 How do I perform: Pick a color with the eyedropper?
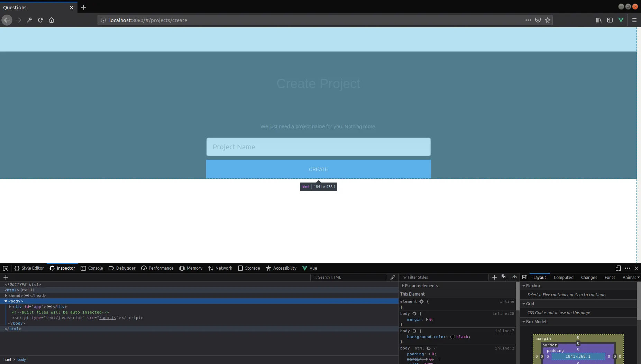point(393,277)
